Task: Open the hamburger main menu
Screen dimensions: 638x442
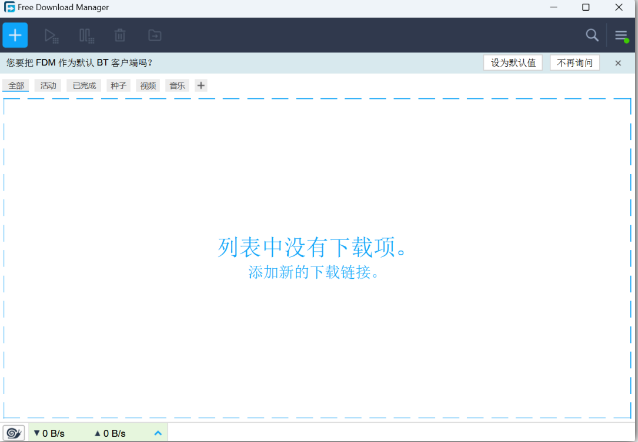Action: 621,35
